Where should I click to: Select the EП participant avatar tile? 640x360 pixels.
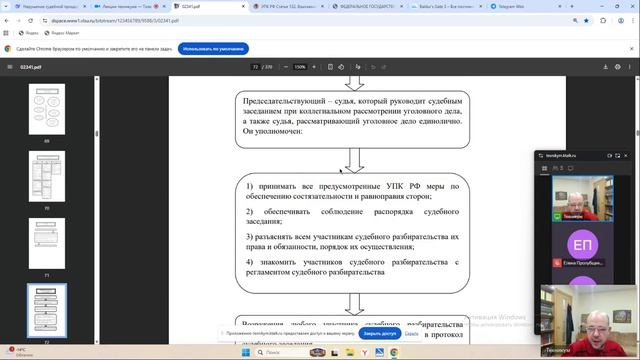coord(582,245)
